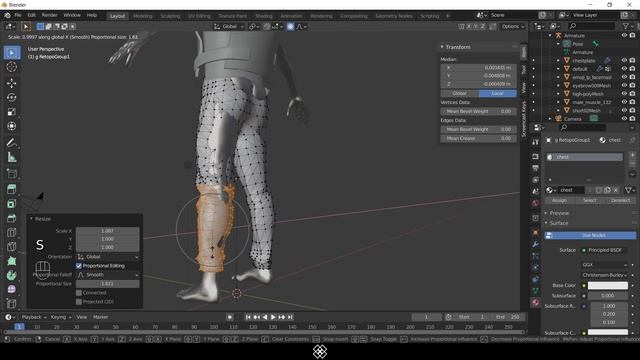Toggle proportional editing in viewport header
The height and width of the screenshot is (360, 640).
click(290, 27)
